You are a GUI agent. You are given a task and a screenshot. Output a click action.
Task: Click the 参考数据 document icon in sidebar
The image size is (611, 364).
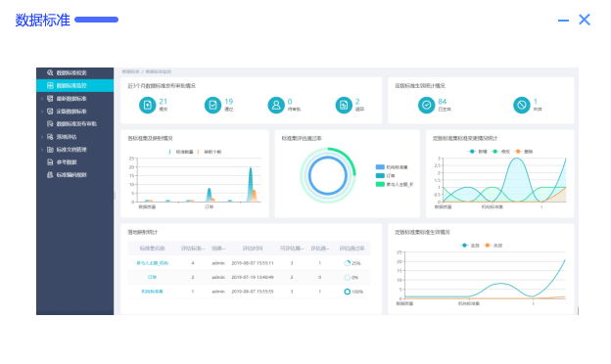click(50, 162)
